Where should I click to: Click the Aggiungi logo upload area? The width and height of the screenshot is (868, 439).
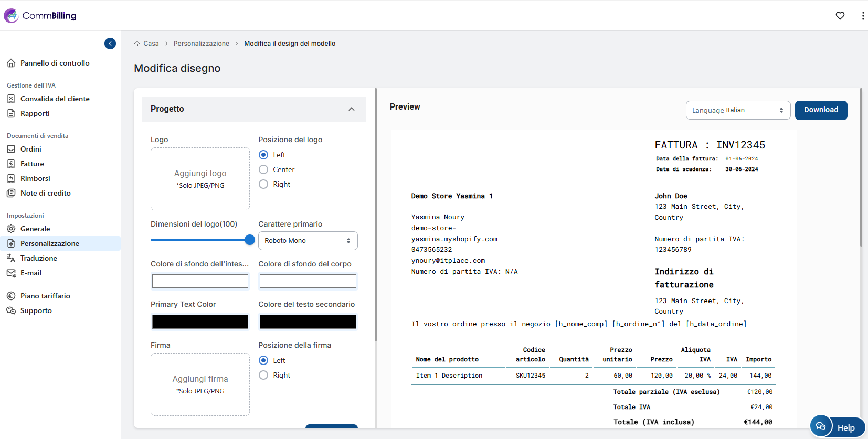tap(200, 179)
